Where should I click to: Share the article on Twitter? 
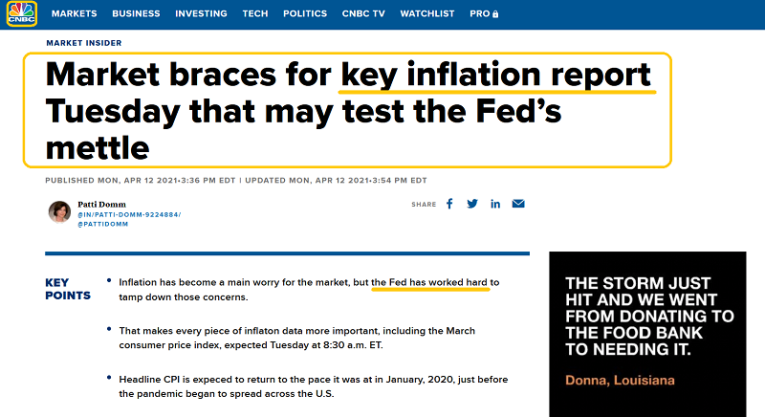[x=472, y=203]
